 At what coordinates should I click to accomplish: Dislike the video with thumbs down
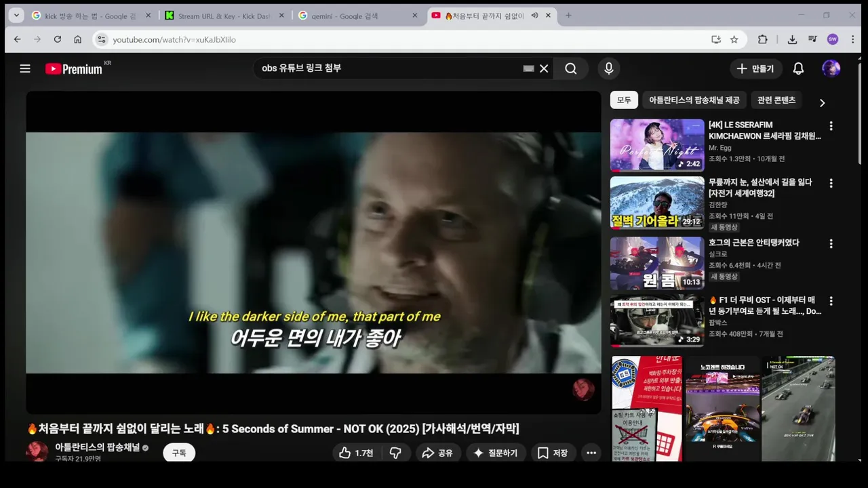coord(396,453)
